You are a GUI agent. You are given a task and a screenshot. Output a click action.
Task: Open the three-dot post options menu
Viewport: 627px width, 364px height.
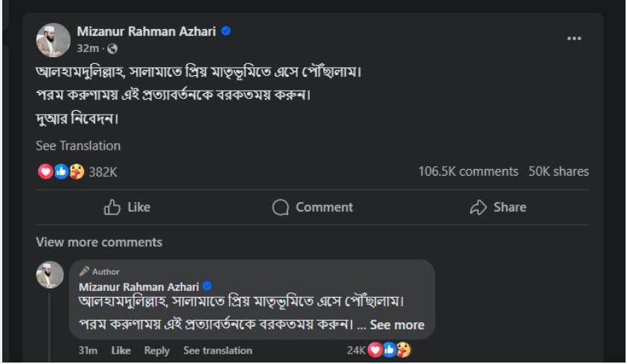pyautogui.click(x=573, y=39)
